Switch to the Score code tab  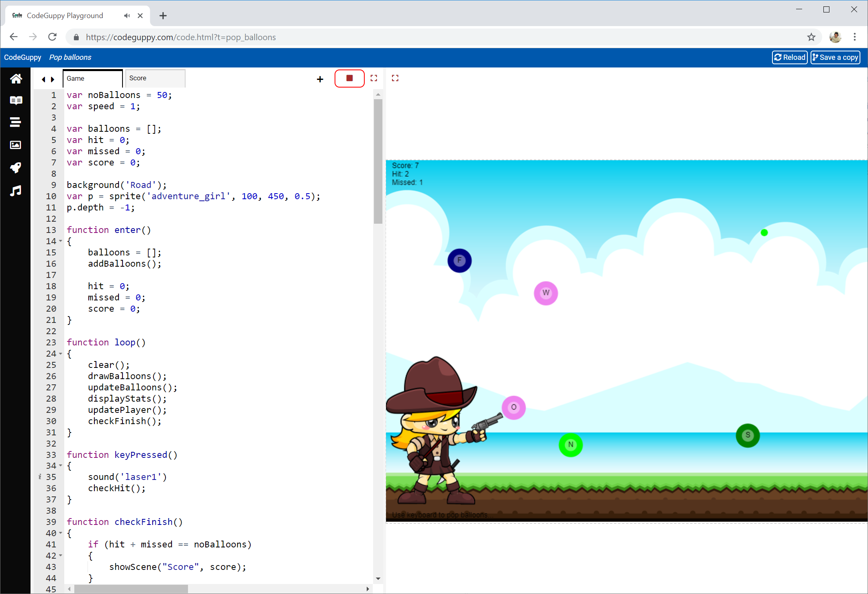pos(155,78)
